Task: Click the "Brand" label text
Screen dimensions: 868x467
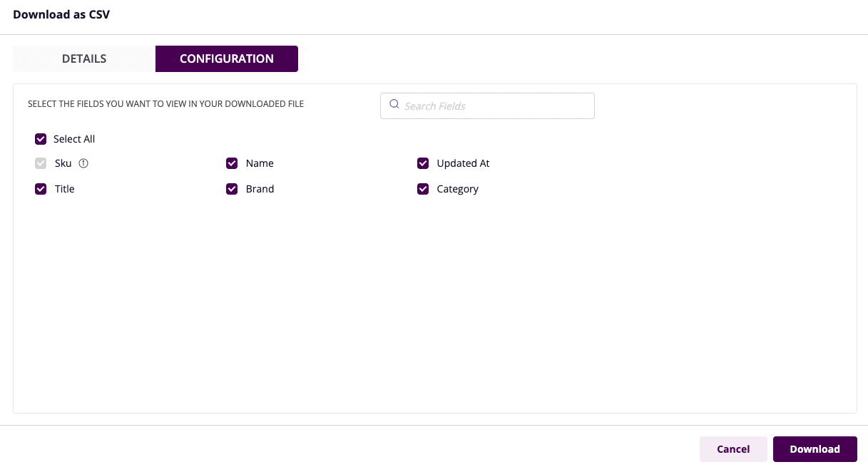Action: [x=260, y=189]
